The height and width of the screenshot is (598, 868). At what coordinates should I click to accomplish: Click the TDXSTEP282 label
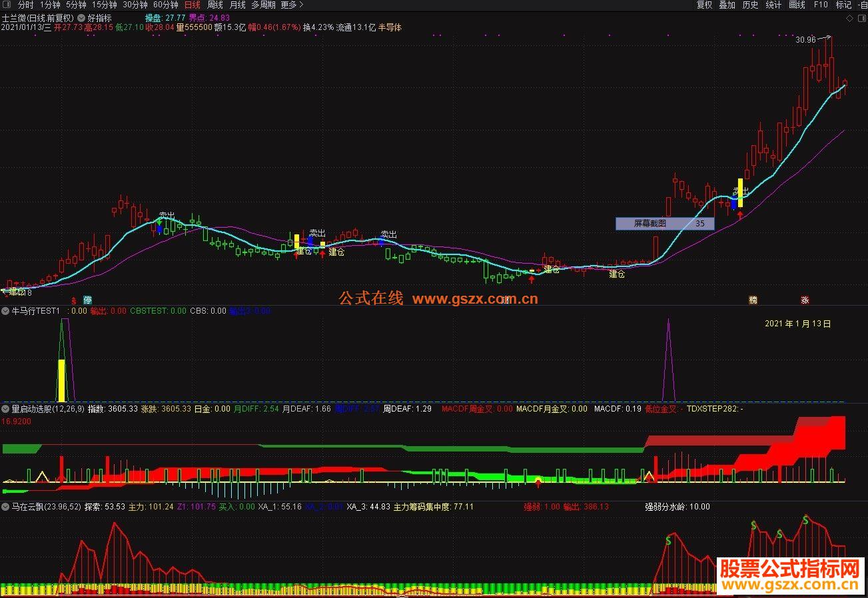point(715,409)
